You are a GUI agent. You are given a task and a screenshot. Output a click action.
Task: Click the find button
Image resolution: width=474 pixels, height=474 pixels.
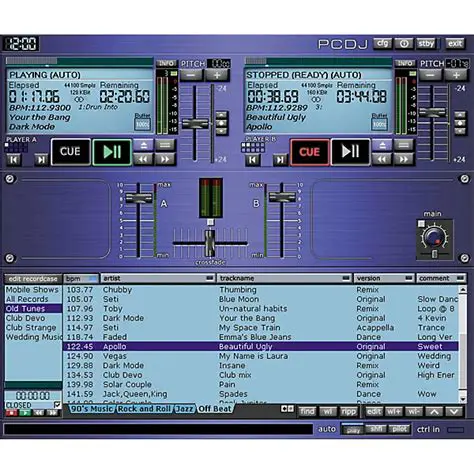pos(307,412)
